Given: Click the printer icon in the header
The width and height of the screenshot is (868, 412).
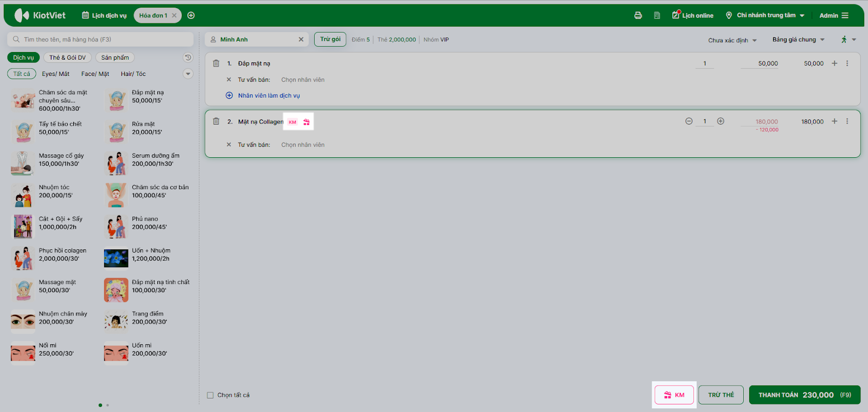Looking at the screenshot, I should pyautogui.click(x=638, y=15).
